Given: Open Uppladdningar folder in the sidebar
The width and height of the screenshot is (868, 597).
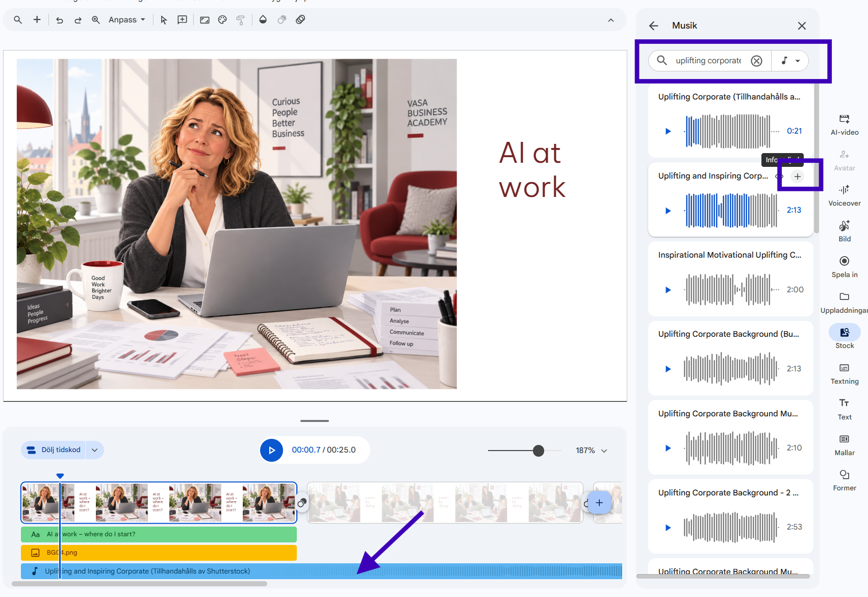Looking at the screenshot, I should point(845,303).
